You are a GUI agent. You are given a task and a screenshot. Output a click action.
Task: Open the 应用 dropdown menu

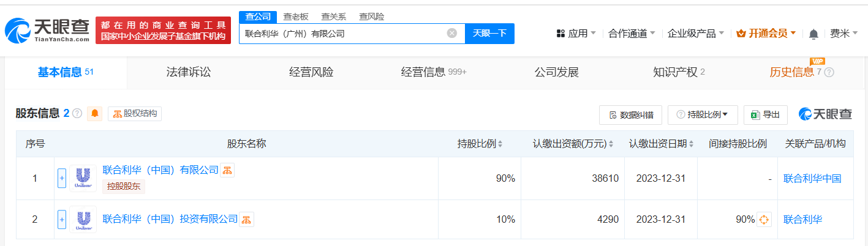(x=576, y=34)
